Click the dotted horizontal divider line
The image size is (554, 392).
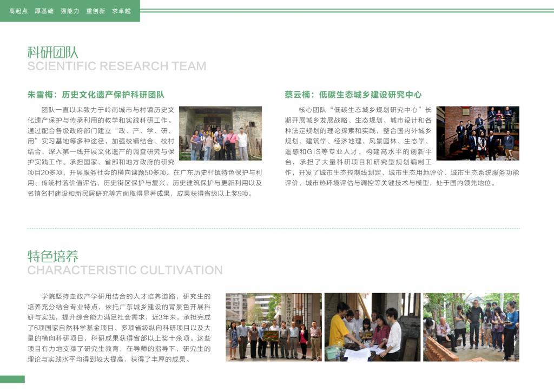click(273, 228)
